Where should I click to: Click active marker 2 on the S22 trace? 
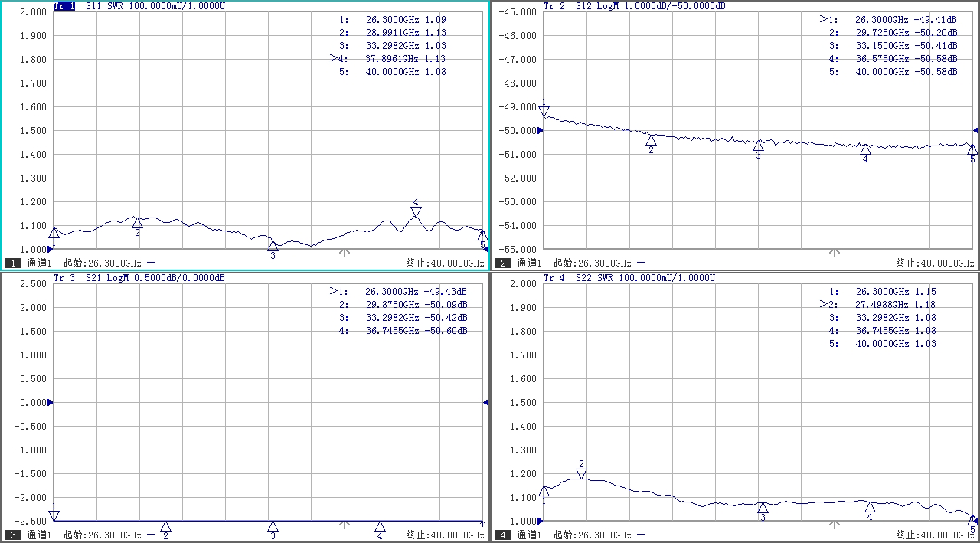click(x=581, y=473)
